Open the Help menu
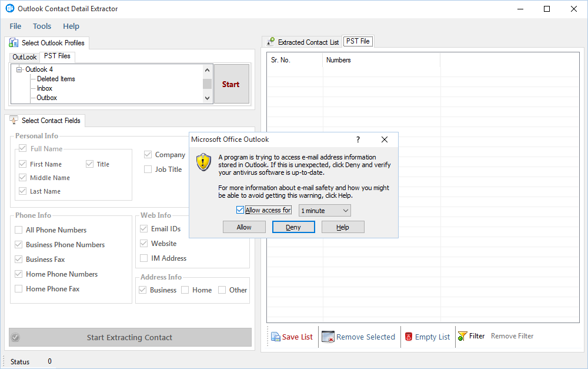The image size is (588, 369). pos(71,26)
